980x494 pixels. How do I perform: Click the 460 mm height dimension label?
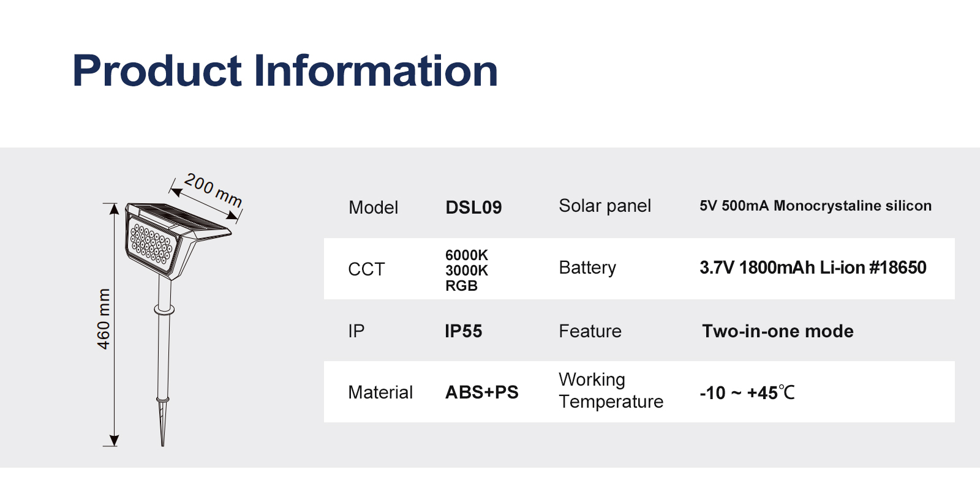click(104, 319)
